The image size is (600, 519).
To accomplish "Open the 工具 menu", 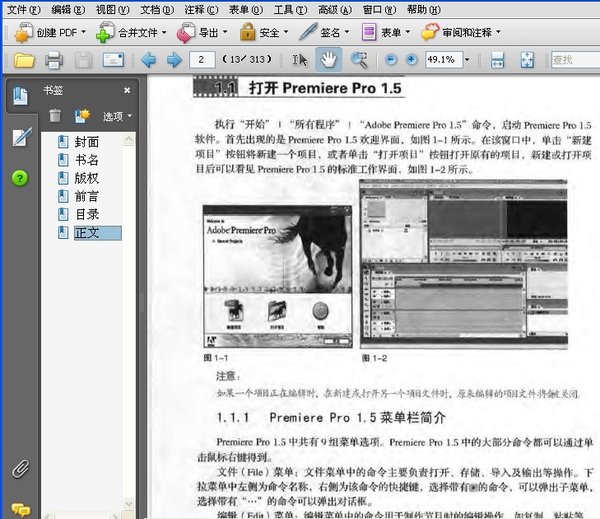I will point(290,9).
